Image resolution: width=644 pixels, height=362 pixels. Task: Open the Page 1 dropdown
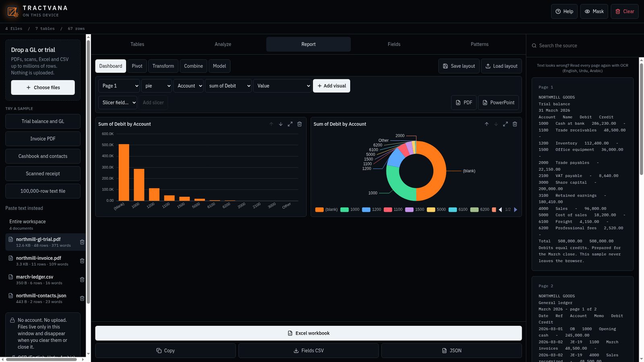pyautogui.click(x=119, y=86)
